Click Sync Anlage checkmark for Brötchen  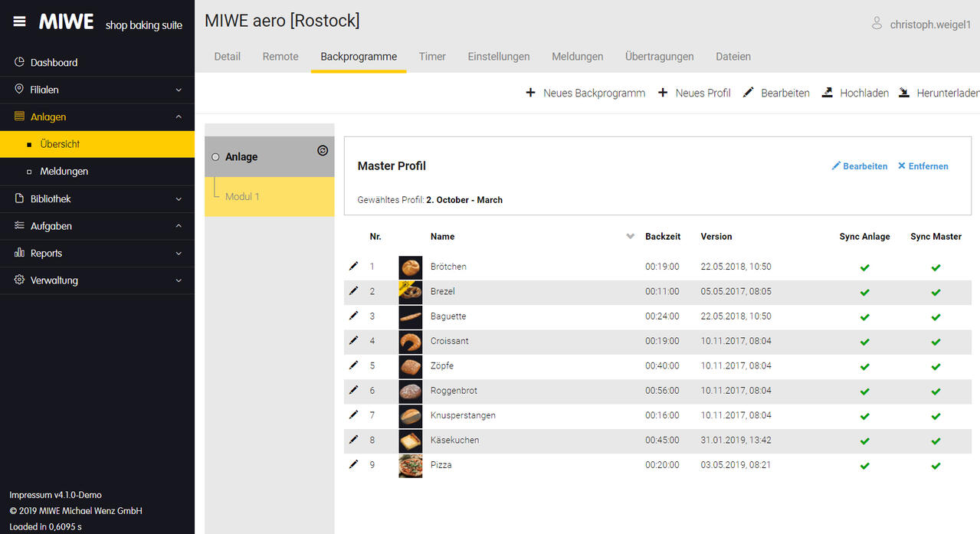pos(865,267)
